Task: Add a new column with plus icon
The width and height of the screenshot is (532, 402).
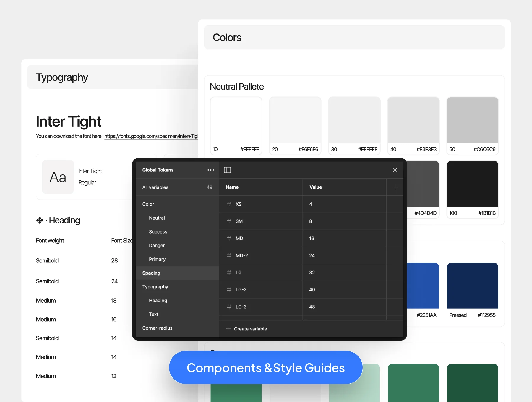Action: pos(395,187)
